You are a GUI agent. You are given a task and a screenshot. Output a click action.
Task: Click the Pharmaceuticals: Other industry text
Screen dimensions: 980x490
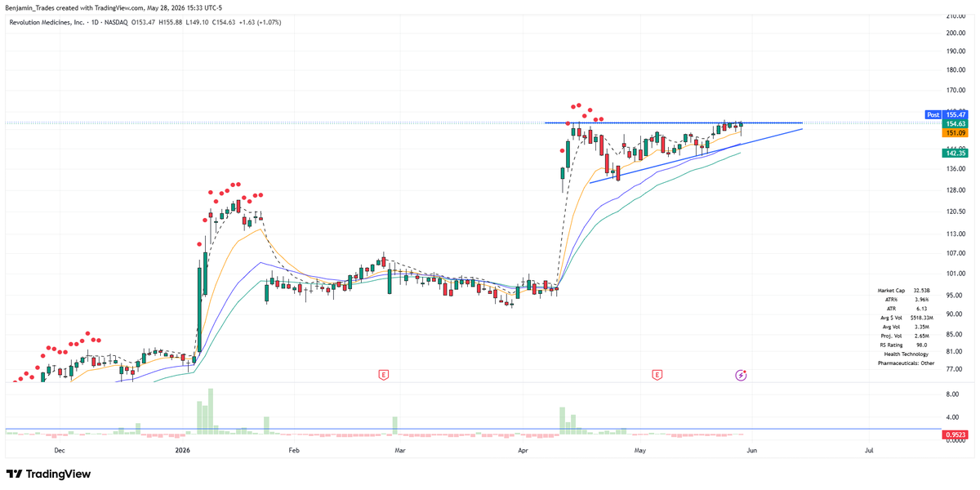906,363
